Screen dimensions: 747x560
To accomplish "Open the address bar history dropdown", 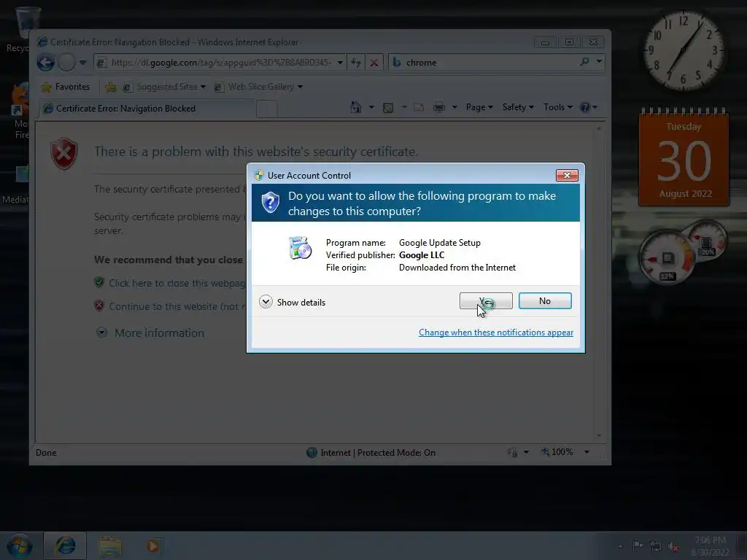I will pyautogui.click(x=340, y=63).
